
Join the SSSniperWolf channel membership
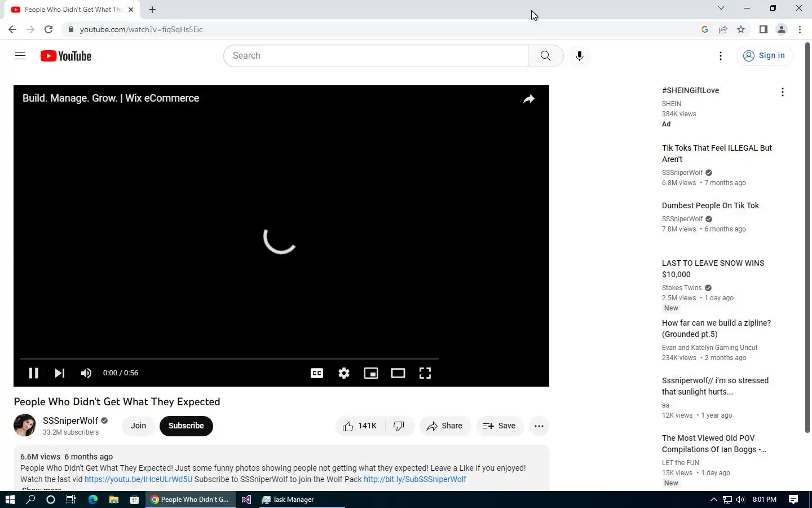tap(138, 426)
